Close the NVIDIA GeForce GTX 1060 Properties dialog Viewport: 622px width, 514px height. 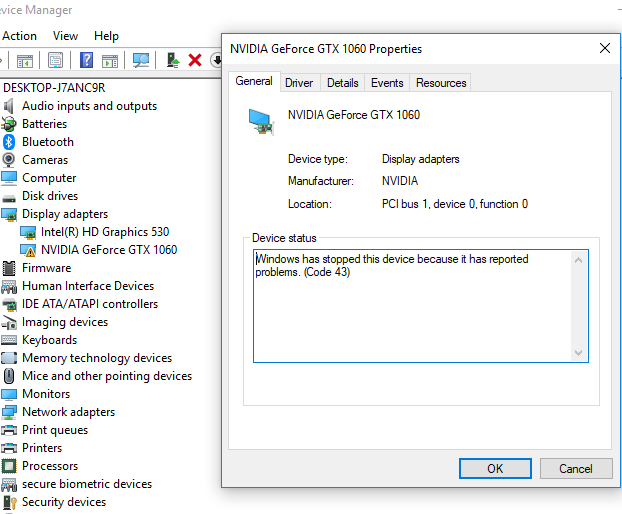click(x=605, y=48)
